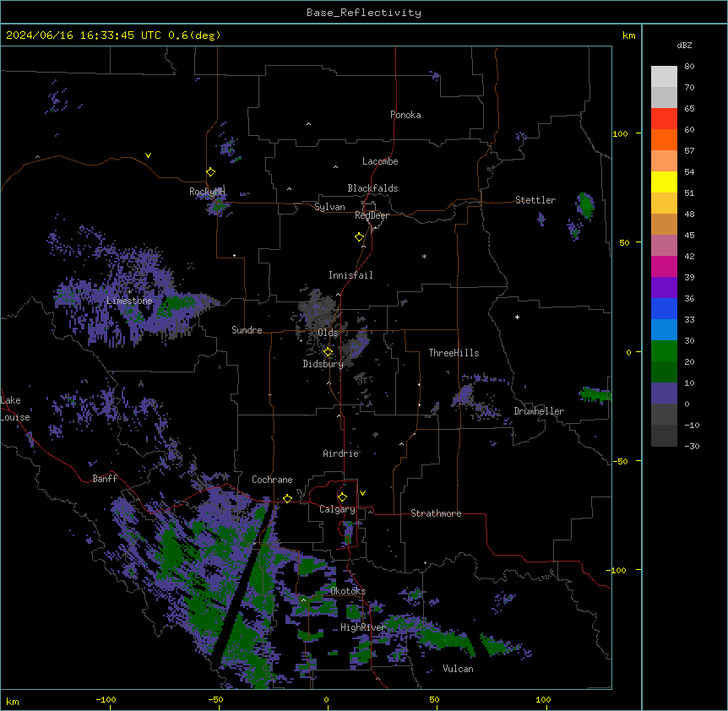Click the white plus marker north of Drumheller
The width and height of the screenshot is (728, 711).
pos(517,317)
